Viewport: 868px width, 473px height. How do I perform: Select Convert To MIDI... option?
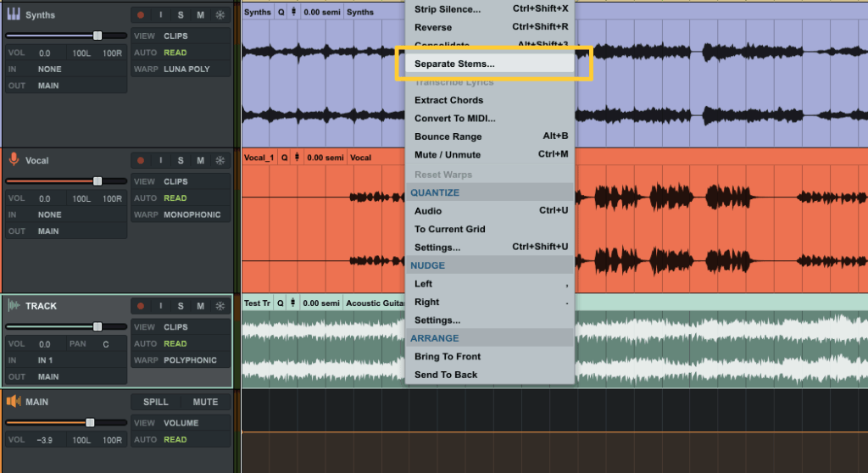tap(489, 119)
